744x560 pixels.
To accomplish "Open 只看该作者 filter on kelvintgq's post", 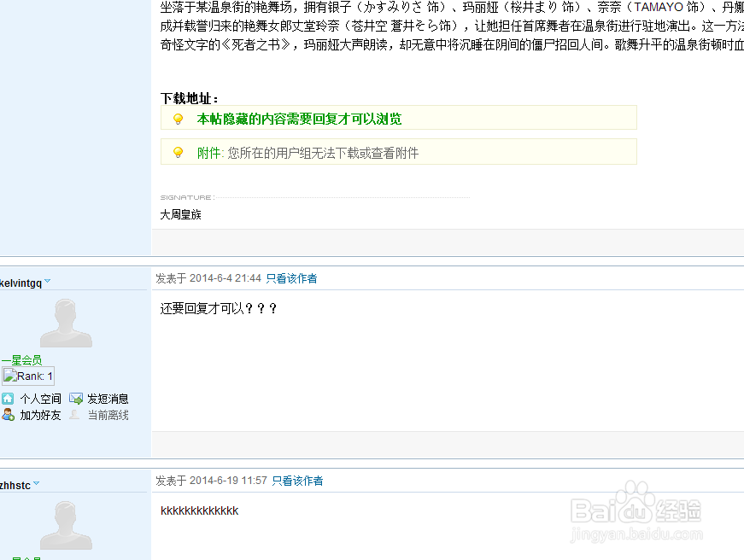I will pos(292,278).
